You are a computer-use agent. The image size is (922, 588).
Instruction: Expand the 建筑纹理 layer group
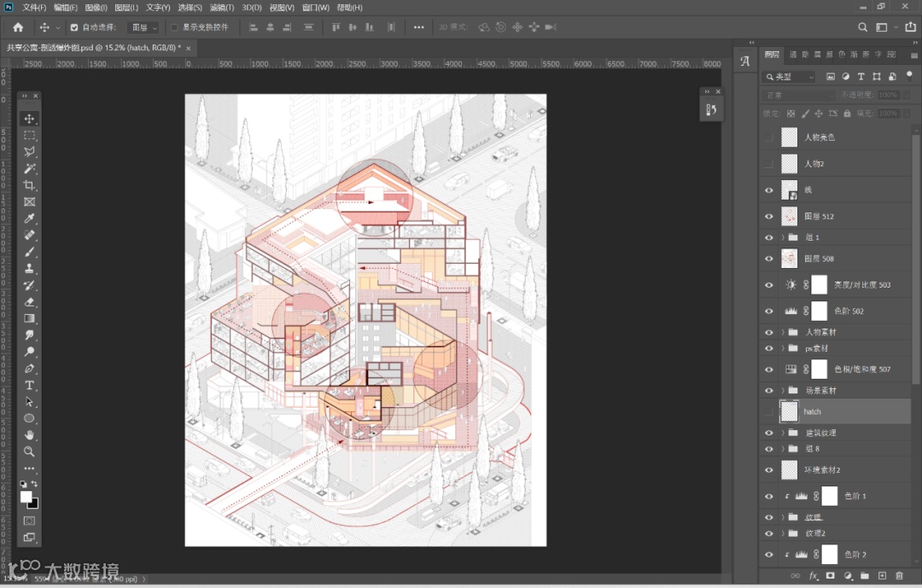(x=783, y=433)
